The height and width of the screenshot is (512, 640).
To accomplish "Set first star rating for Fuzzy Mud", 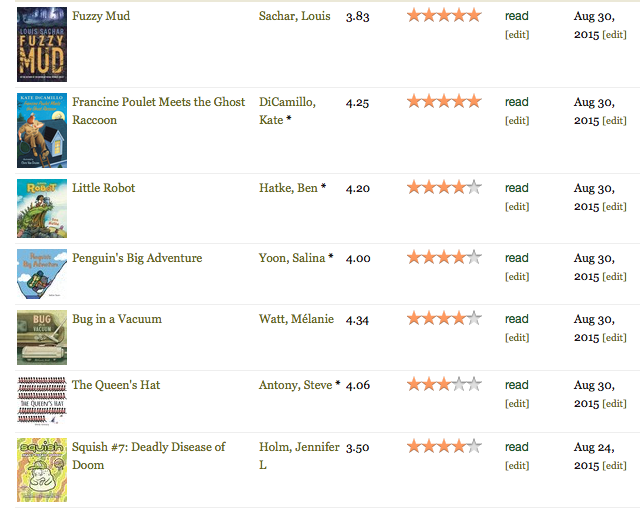I will (x=414, y=16).
